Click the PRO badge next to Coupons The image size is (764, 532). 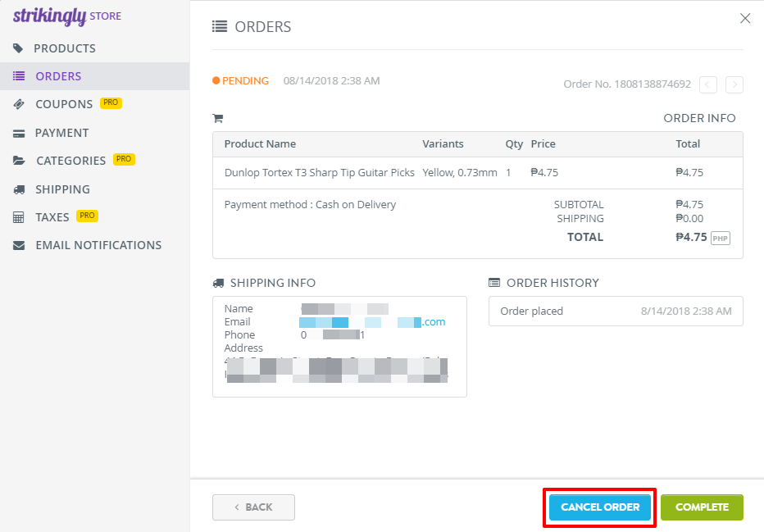tap(111, 103)
